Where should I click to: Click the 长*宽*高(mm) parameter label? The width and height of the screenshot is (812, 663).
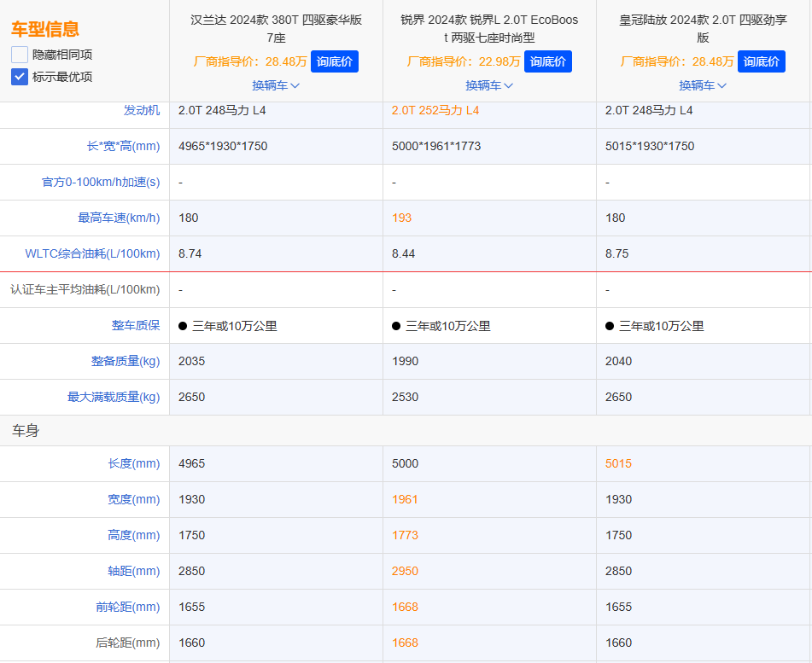coord(123,146)
